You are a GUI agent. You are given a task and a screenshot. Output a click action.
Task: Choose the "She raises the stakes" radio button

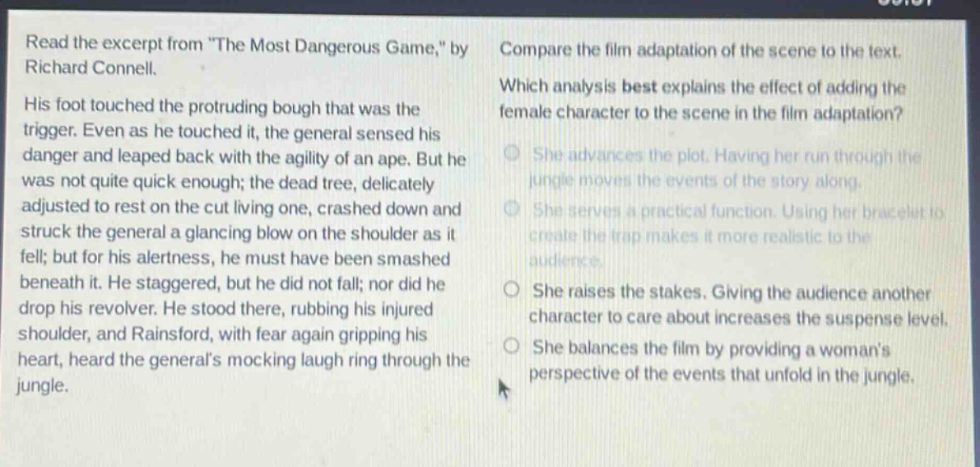click(513, 291)
